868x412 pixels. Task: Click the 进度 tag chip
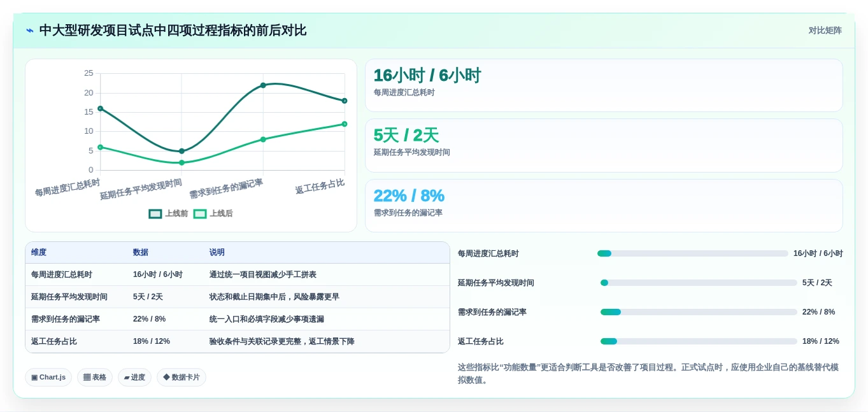click(134, 377)
